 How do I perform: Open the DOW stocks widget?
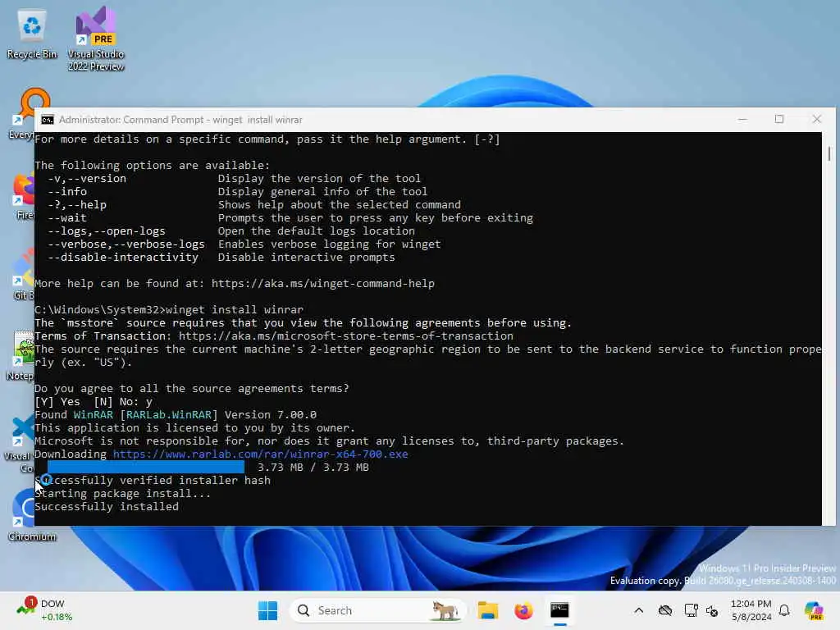[x=45, y=610]
